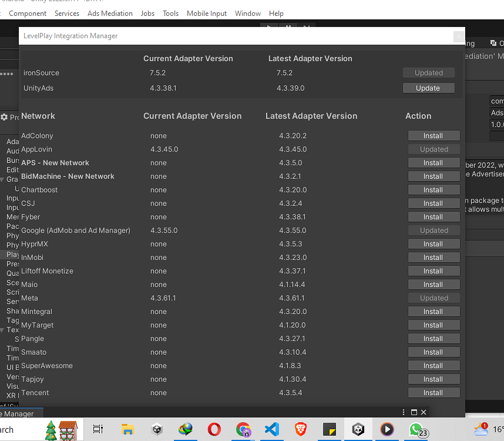Launch Visual Studio Code from the taskbar
This screenshot has height=441, width=504.
271,430
